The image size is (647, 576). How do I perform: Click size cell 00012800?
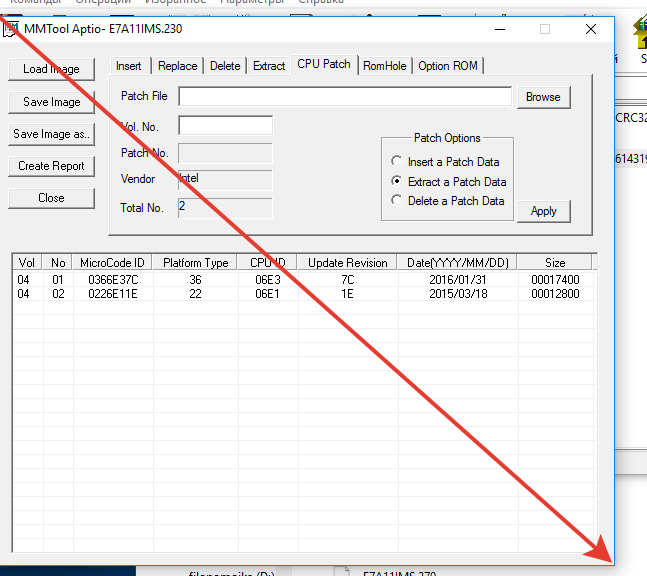tap(555, 294)
